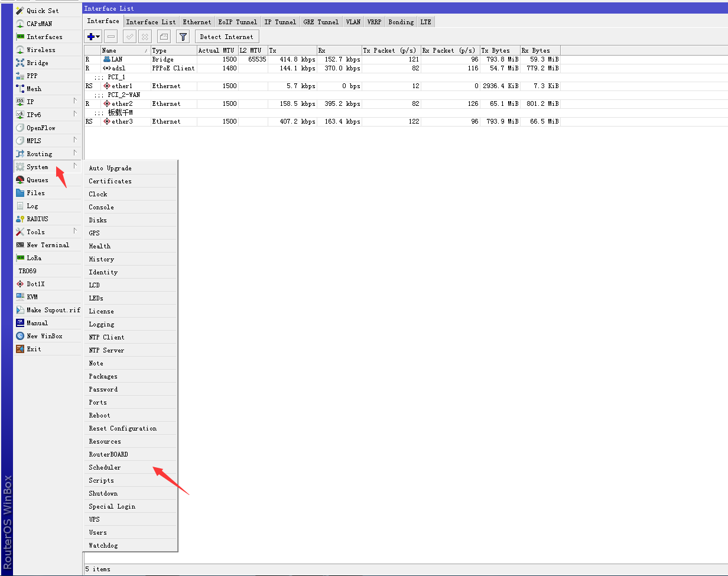The width and height of the screenshot is (728, 576).
Task: Open the Files sidebar item
Action: pos(47,193)
